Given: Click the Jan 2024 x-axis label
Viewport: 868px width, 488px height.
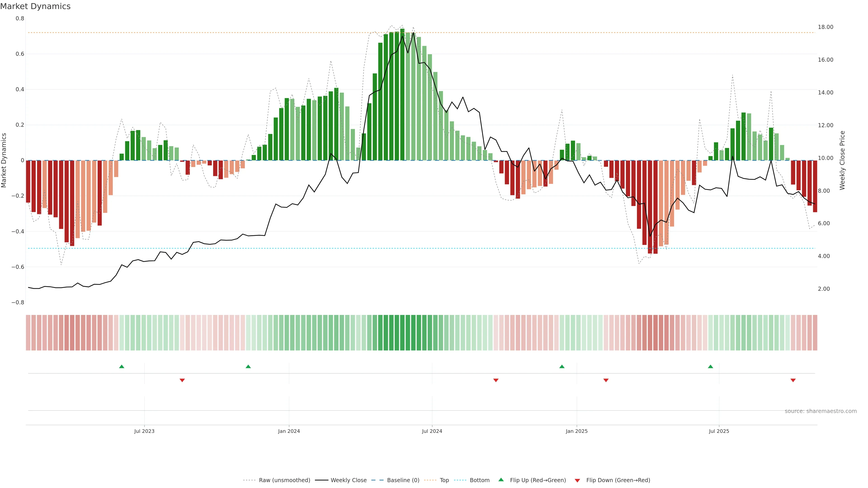Looking at the screenshot, I should 289,431.
